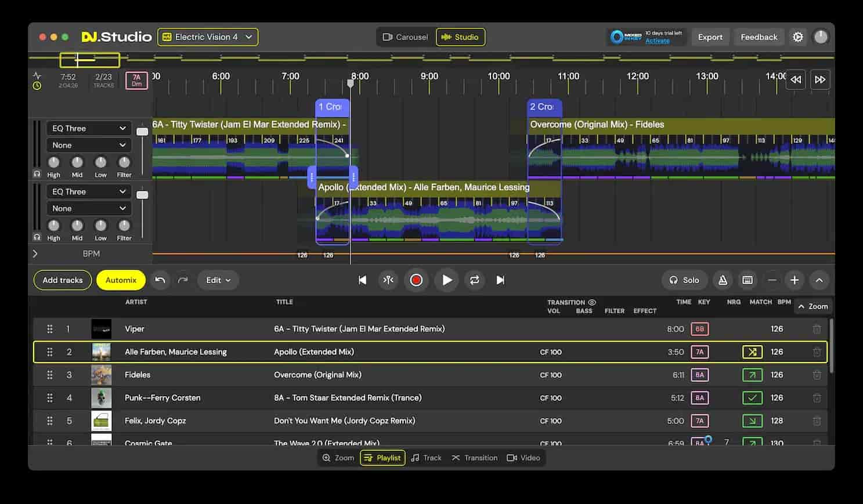
Task: Click the Mixed In Key logo icon
Action: tap(616, 37)
